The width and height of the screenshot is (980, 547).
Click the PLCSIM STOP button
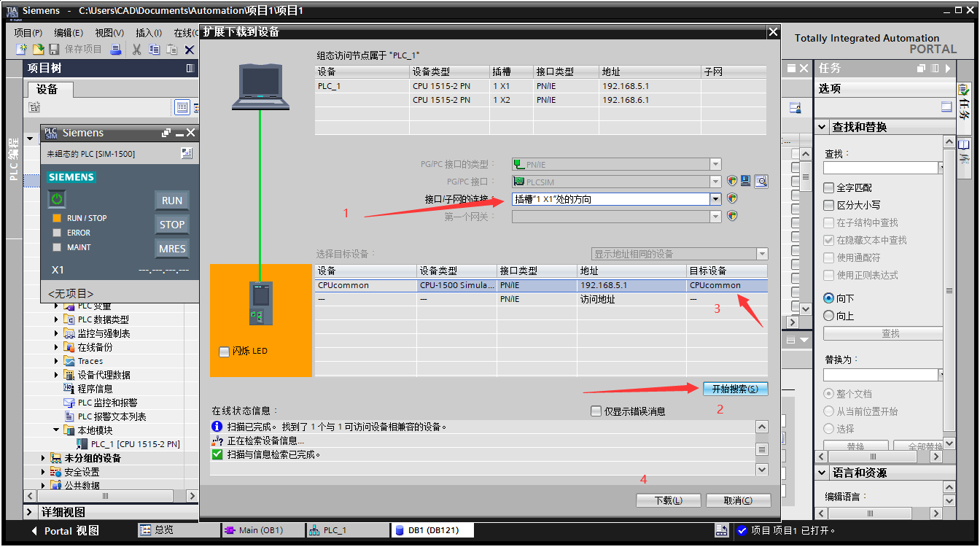pos(172,225)
